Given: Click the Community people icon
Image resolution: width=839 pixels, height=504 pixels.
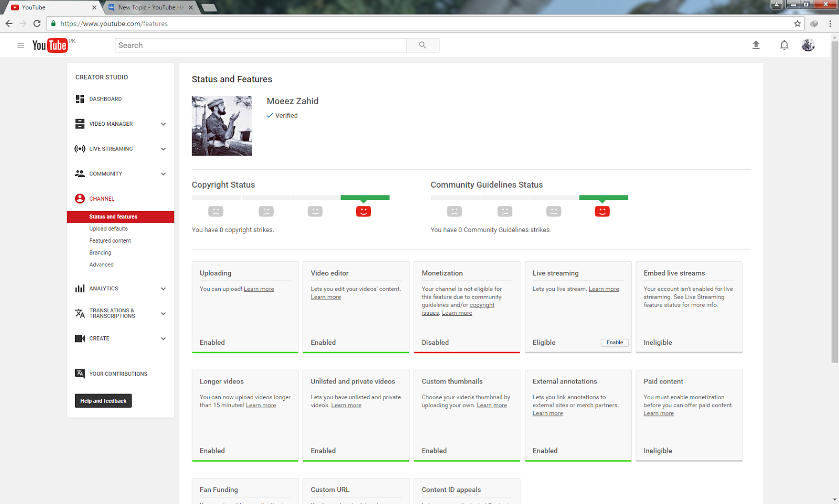Looking at the screenshot, I should 80,173.
